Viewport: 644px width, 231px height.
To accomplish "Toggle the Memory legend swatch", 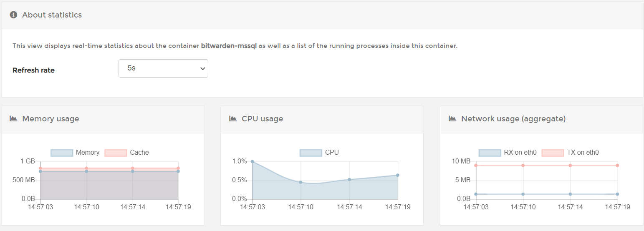I will pos(62,153).
